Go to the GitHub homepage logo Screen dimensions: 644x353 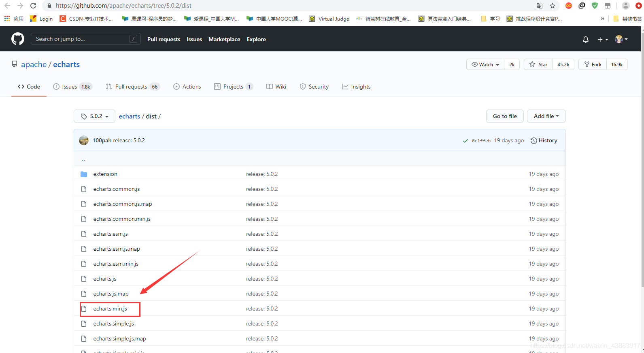click(18, 39)
